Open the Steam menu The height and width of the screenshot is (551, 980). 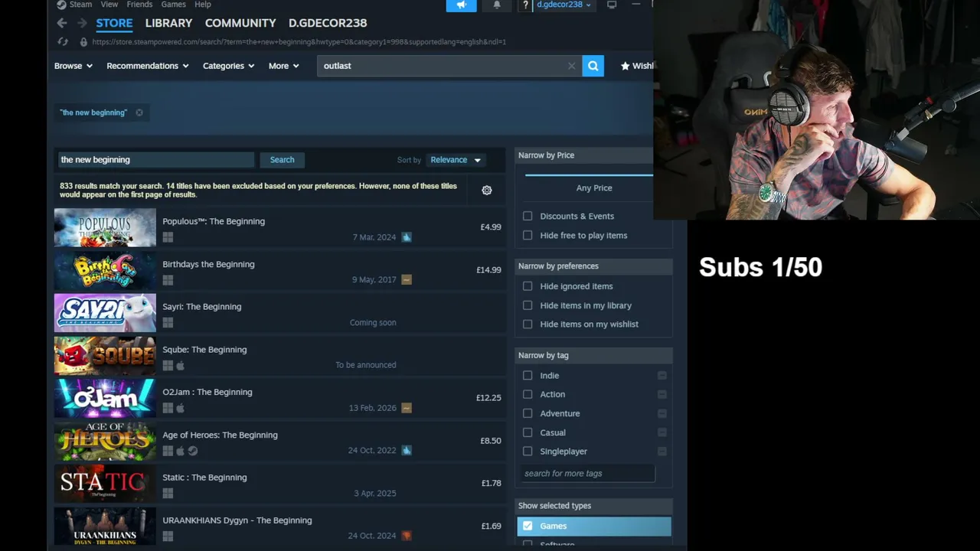(74, 5)
